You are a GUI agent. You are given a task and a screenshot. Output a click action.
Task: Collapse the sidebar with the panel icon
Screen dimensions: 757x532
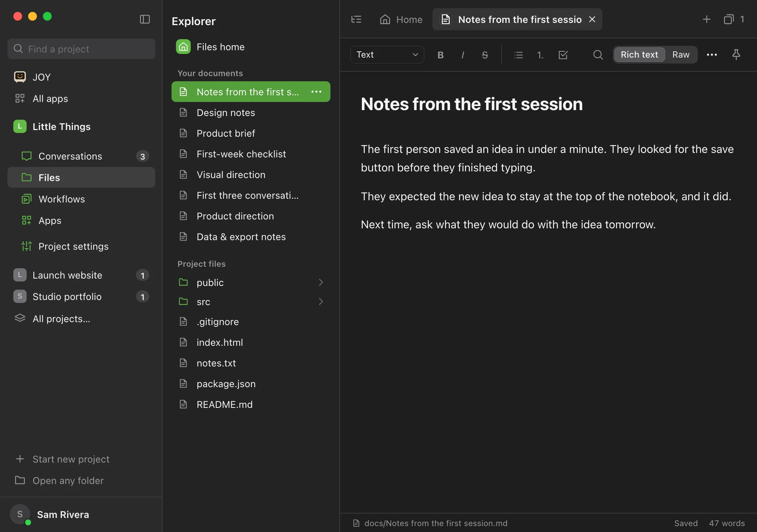(145, 19)
